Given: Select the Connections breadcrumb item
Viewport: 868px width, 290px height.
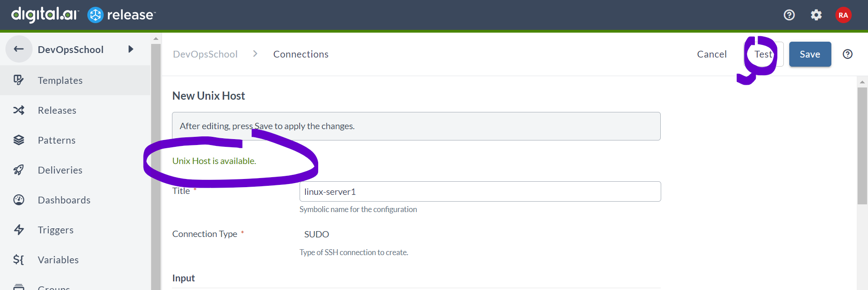Looking at the screenshot, I should 301,54.
